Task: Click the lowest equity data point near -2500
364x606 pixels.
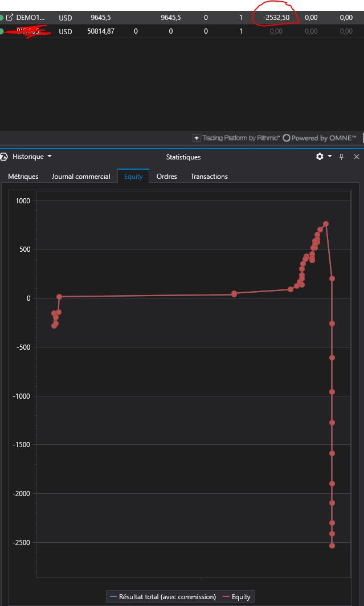Action: pyautogui.click(x=332, y=546)
